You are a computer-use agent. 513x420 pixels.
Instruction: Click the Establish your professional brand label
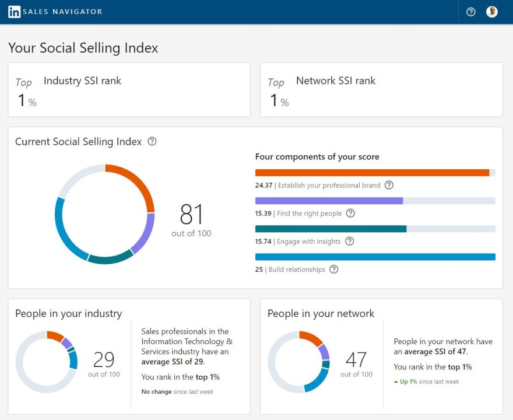click(x=329, y=185)
